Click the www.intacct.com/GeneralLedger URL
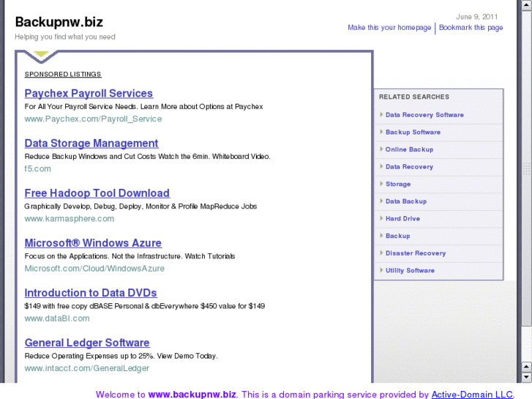The width and height of the screenshot is (532, 399). pos(87,368)
